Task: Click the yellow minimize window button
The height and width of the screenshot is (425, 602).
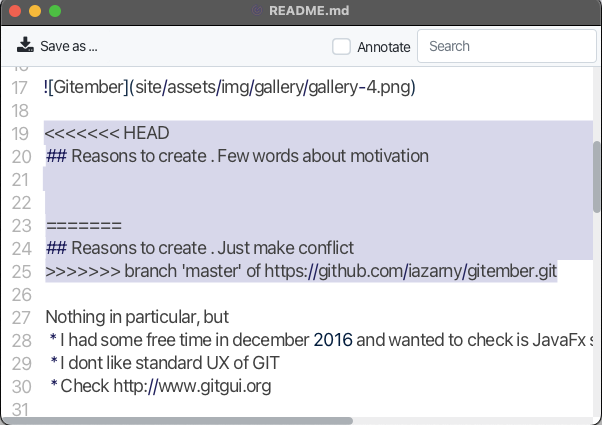Action: (35, 11)
